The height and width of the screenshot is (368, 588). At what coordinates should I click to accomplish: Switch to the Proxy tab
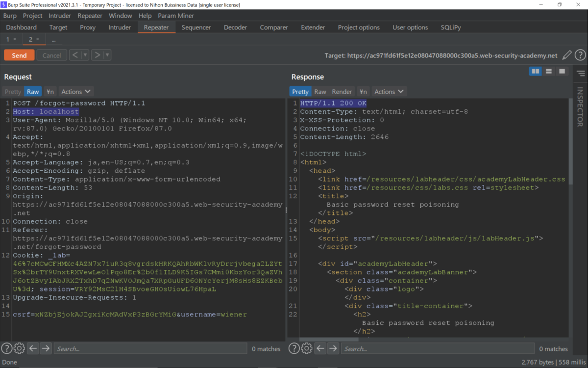click(88, 27)
